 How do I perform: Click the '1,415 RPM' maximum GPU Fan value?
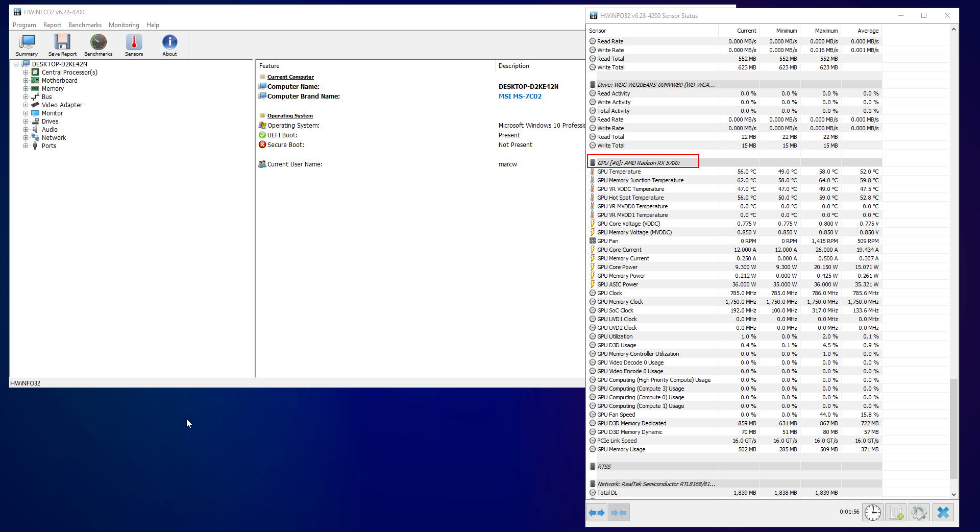coord(824,241)
